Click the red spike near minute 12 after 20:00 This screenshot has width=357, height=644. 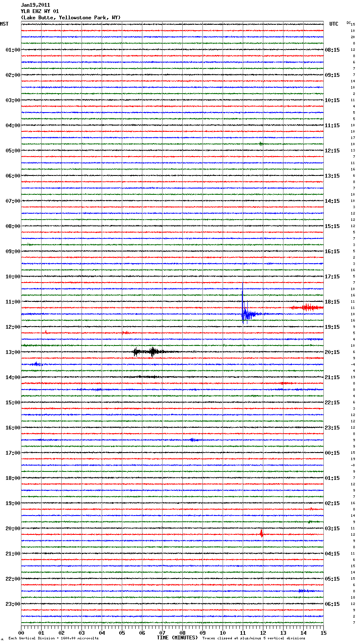(261, 534)
